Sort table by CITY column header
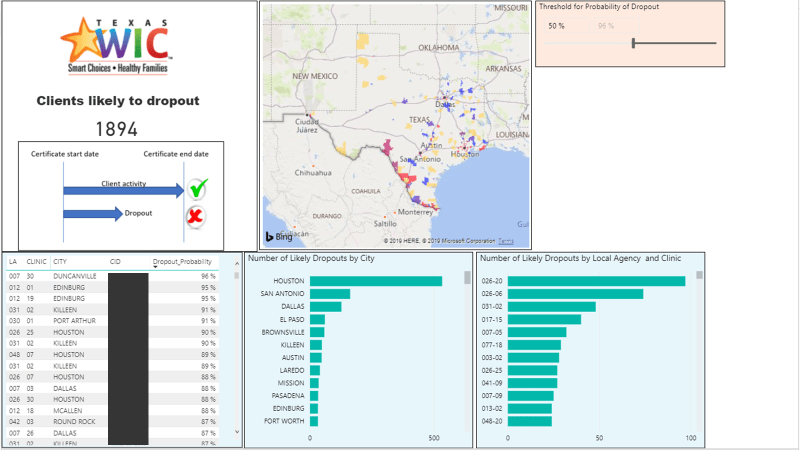The width and height of the screenshot is (800, 450). (60, 262)
